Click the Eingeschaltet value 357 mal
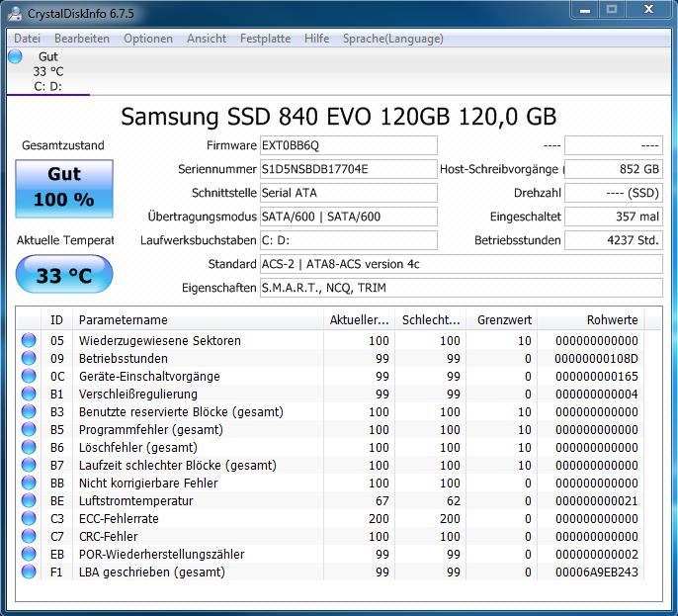Screen dimensions: 678x616 [x=614, y=217]
